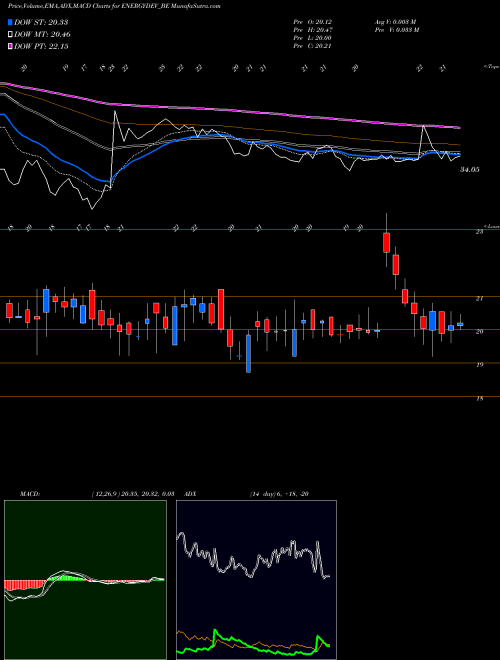This screenshot has width=500, height=660.
Task: Click the 'Avg V: 0.003 M' volume text
Action: [x=396, y=21]
